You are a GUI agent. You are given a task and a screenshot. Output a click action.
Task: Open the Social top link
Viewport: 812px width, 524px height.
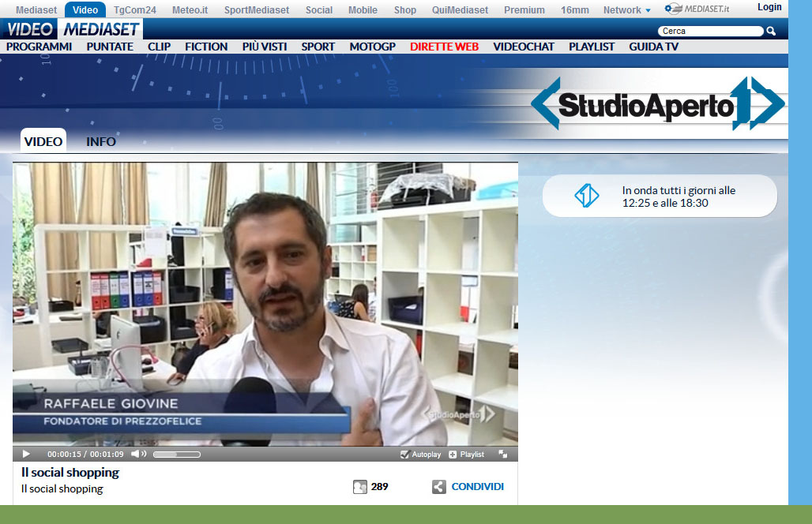[319, 9]
